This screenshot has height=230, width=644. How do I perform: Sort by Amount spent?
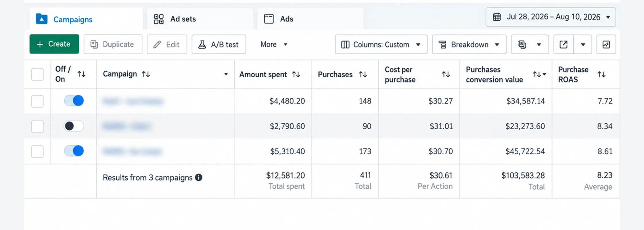[296, 74]
